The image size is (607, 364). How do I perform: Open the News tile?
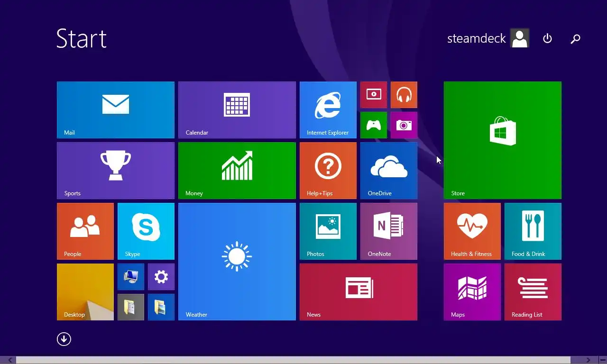(x=359, y=292)
